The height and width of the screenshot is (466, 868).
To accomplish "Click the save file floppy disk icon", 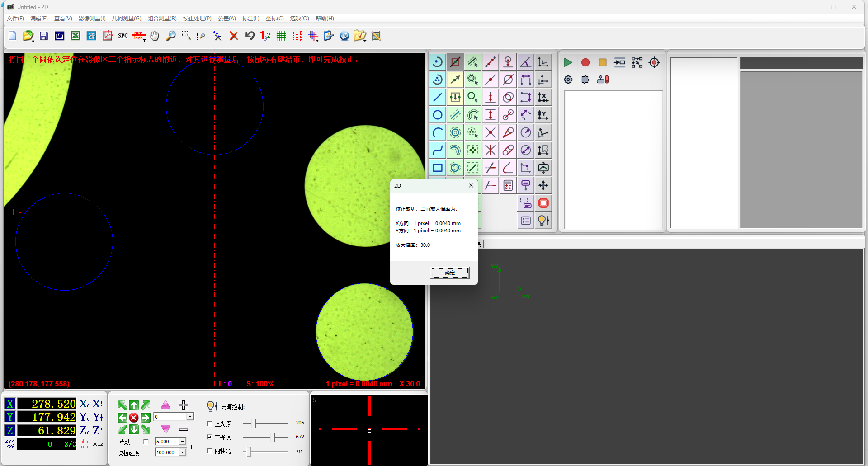I will [44, 36].
